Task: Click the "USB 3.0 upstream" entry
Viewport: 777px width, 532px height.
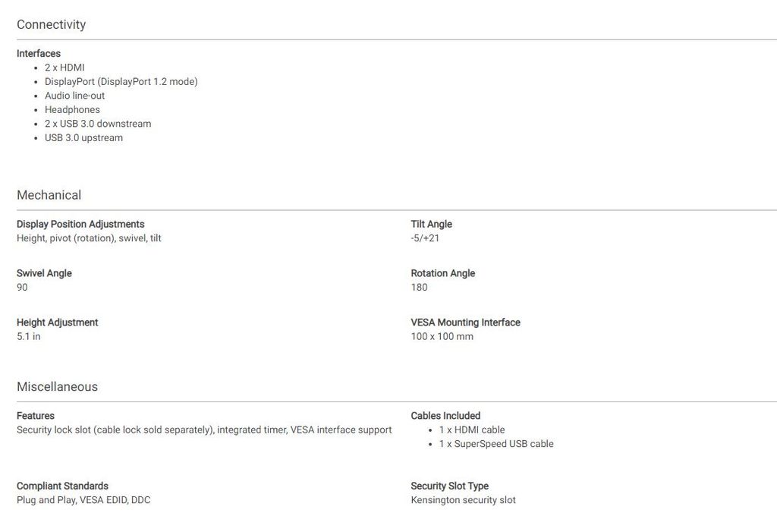Action: click(x=83, y=137)
